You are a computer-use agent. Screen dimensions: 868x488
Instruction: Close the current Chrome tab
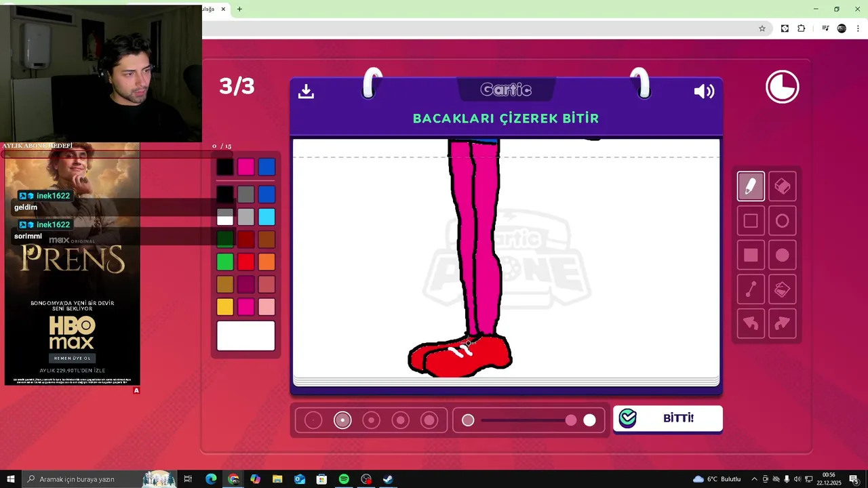pos(223,9)
